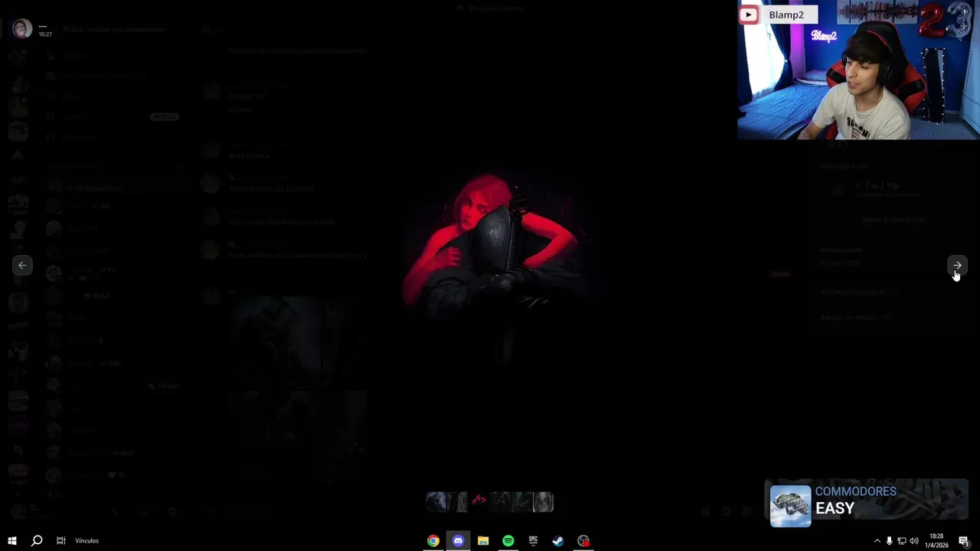Open the Windows notification center

pyautogui.click(x=965, y=541)
